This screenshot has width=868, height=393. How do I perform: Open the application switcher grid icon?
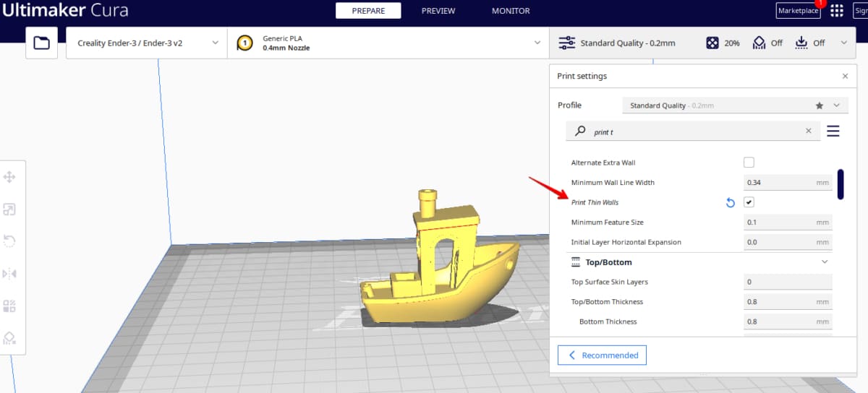pos(837,11)
